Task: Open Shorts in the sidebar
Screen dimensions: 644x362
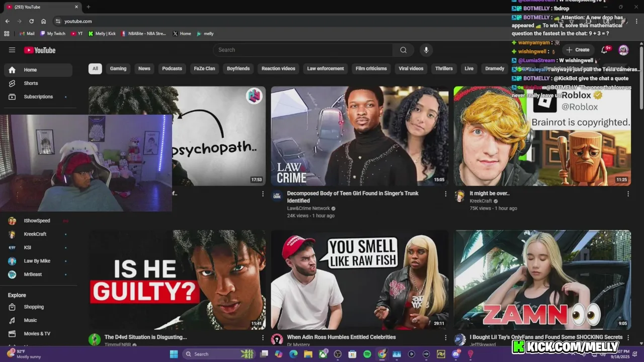Action: [38, 83]
